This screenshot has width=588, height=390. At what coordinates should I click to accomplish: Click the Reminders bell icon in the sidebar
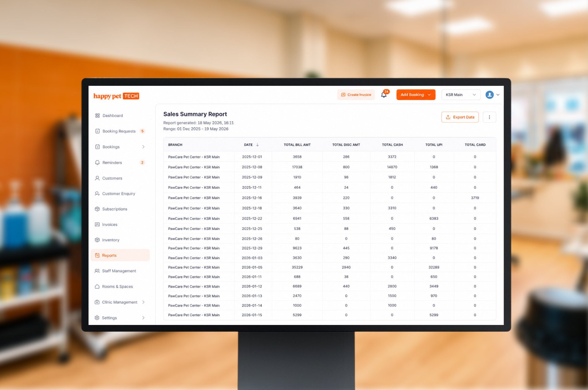pos(97,162)
